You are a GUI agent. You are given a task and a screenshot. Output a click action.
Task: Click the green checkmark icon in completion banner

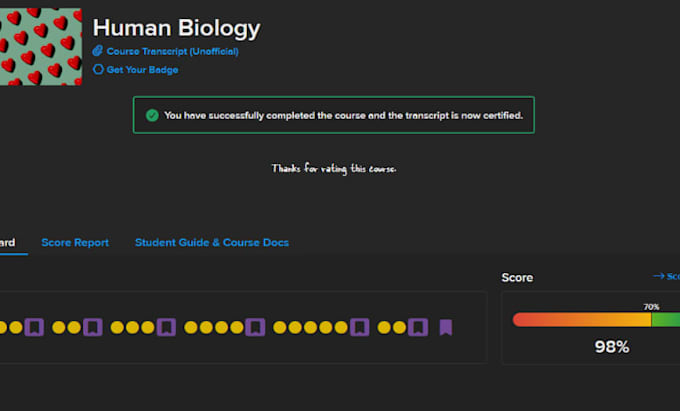point(152,115)
